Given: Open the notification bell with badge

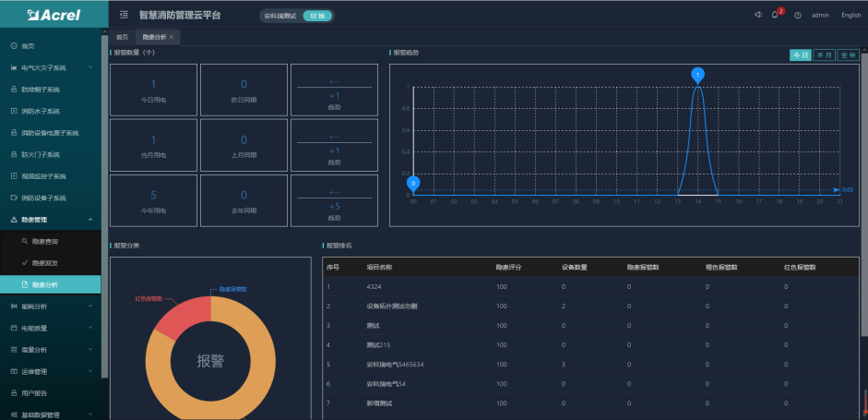Looking at the screenshot, I should (775, 16).
